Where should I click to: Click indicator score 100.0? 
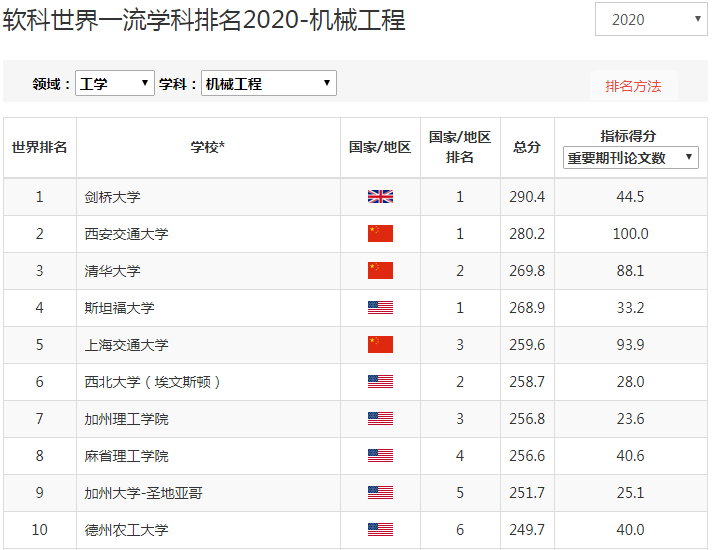pos(631,233)
